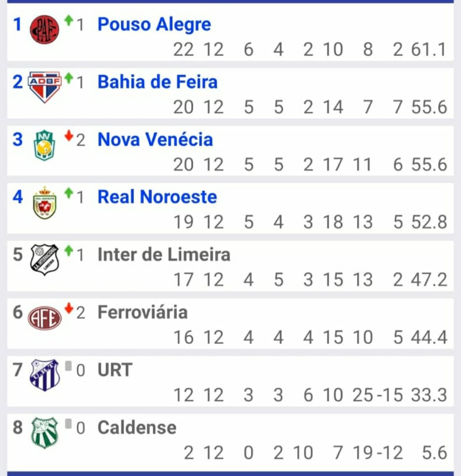Click the Caldense green crest
The width and height of the screenshot is (461, 476).
(x=44, y=433)
